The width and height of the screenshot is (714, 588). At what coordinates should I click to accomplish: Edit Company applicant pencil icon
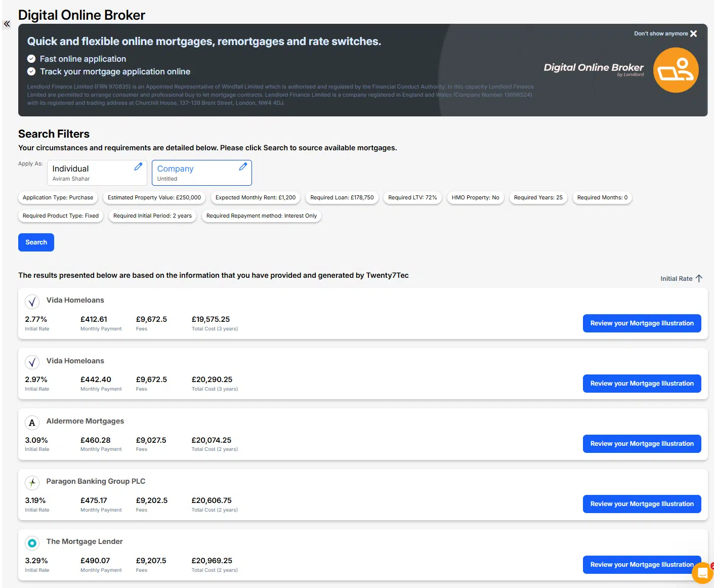click(x=243, y=166)
